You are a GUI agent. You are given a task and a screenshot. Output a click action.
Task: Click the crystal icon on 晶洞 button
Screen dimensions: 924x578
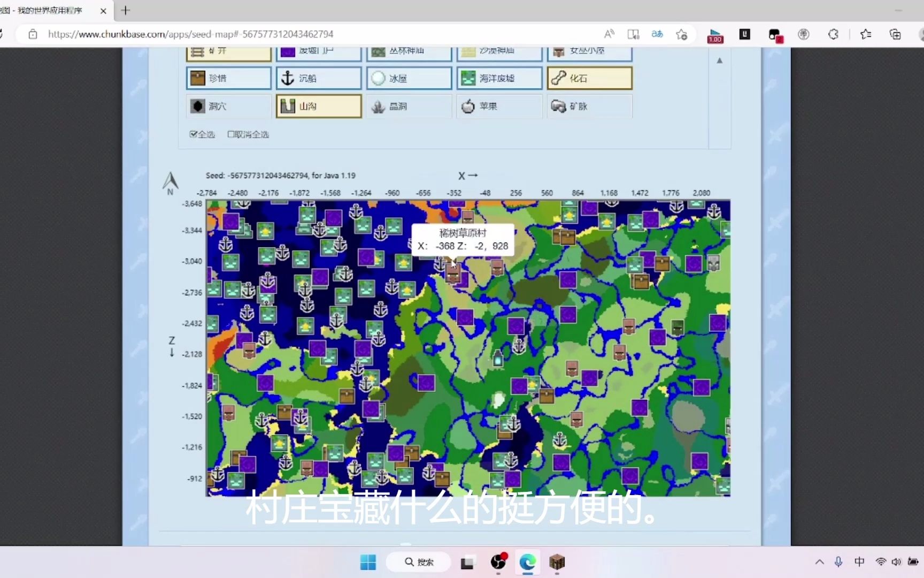coord(378,107)
